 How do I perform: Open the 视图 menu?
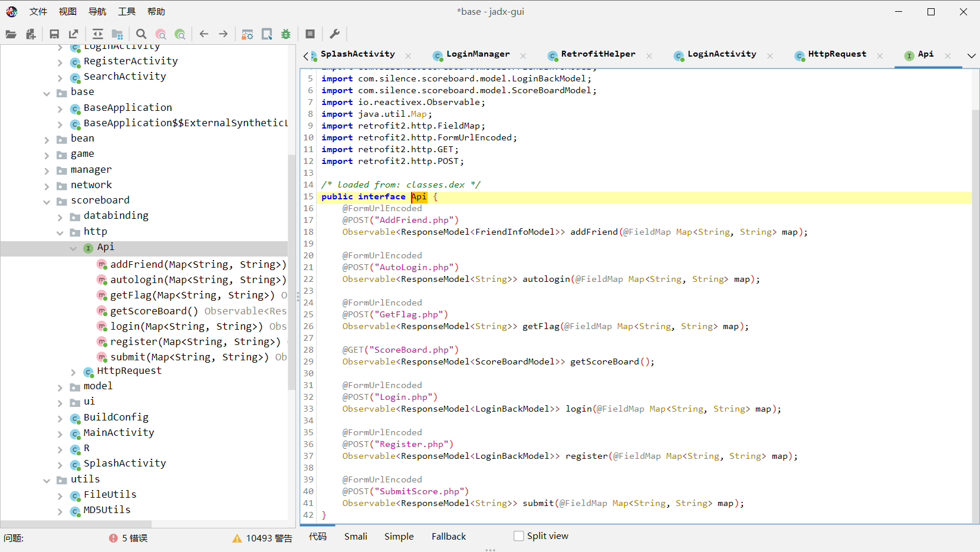pos(68,11)
